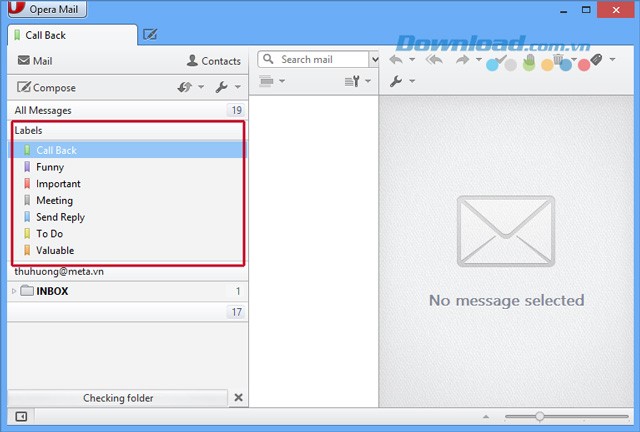640x432 pixels.
Task: Cancel folder check with X button
Action: tap(238, 398)
